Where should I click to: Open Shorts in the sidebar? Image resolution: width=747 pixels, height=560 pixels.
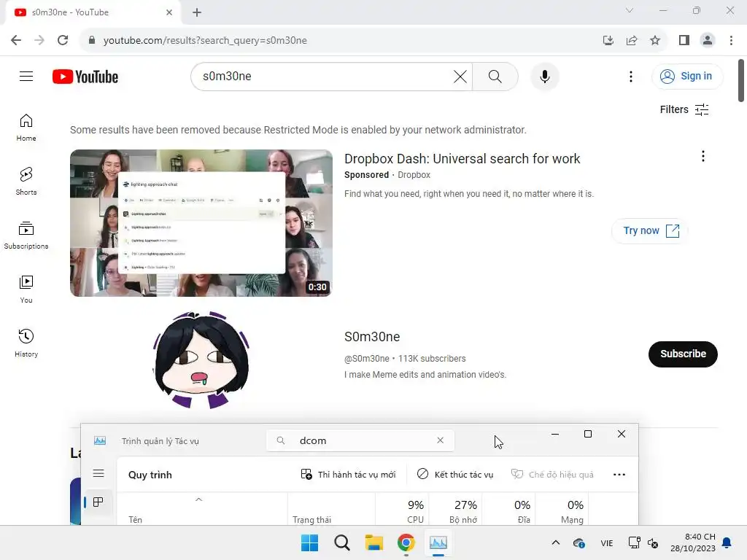coord(26,182)
